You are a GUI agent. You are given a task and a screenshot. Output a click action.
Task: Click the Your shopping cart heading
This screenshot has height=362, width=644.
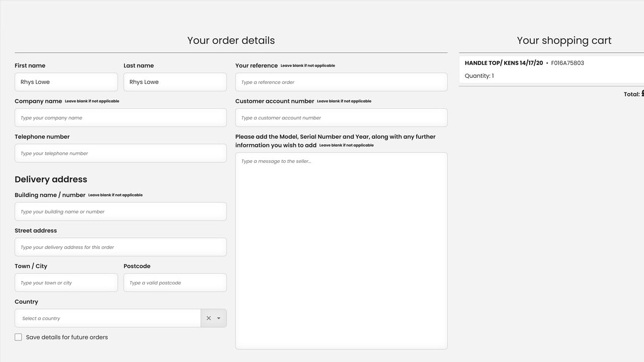coord(564,41)
